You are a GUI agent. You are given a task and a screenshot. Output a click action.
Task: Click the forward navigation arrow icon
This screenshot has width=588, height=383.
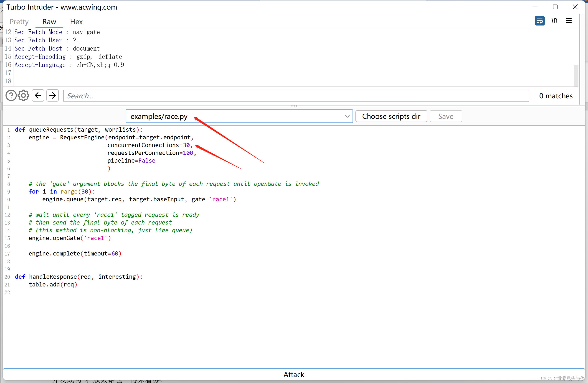52,96
